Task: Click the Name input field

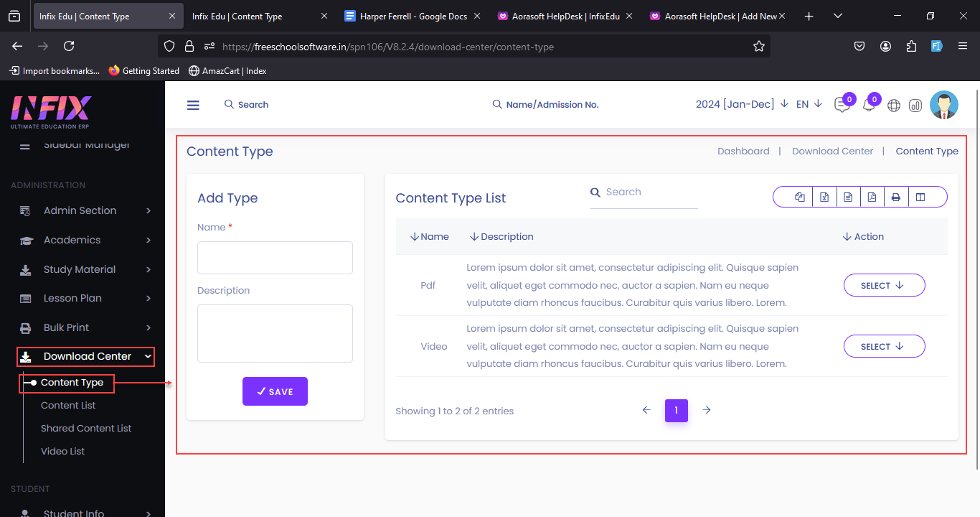Action: (x=275, y=258)
